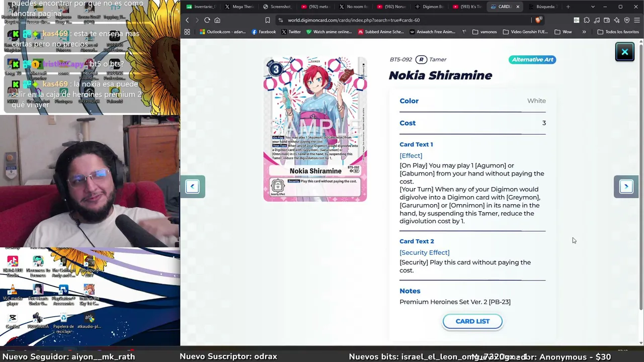The width and height of the screenshot is (644, 362).
Task: Open The Coffin of Andy shortcut
Action: pyautogui.click(x=63, y=267)
